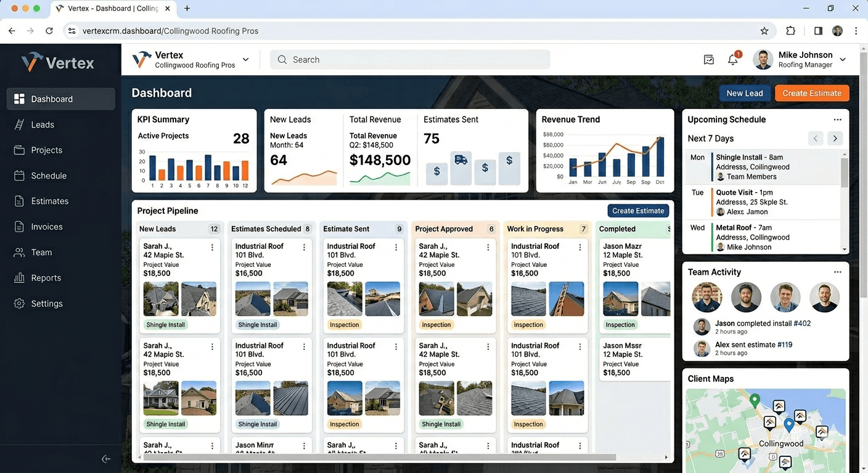This screenshot has height=473, width=868.
Task: Click the Settings gear icon
Action: [x=19, y=304]
